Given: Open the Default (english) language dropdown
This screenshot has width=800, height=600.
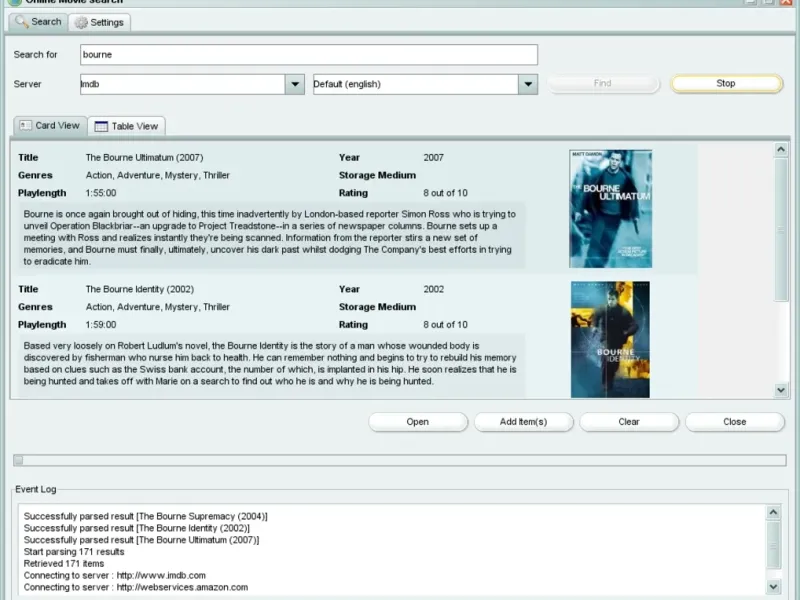Looking at the screenshot, I should coord(528,84).
